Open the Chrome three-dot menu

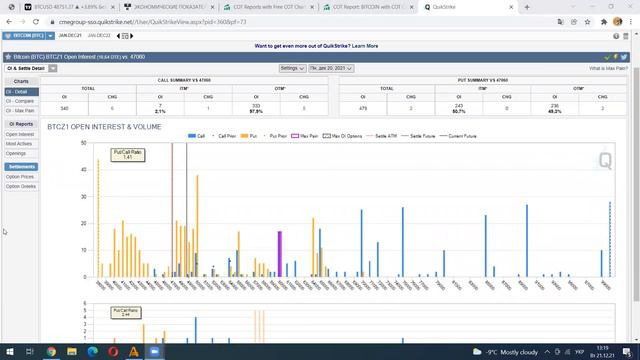pyautogui.click(x=631, y=22)
